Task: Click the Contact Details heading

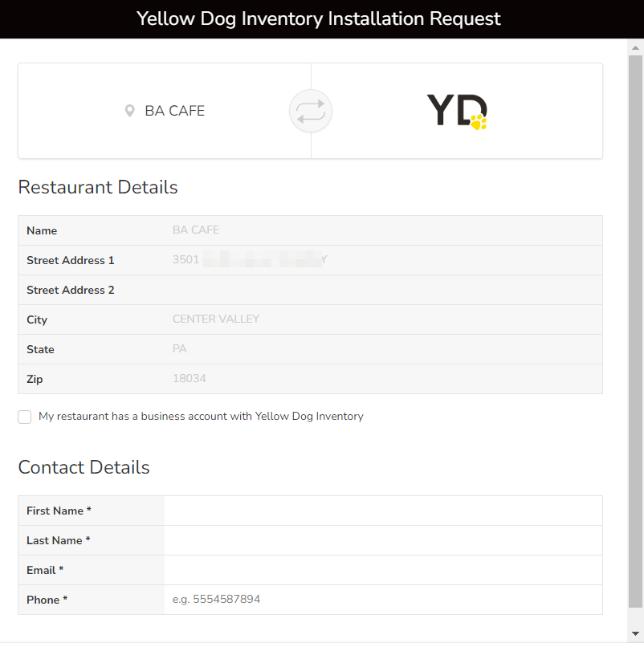Action: (x=84, y=467)
